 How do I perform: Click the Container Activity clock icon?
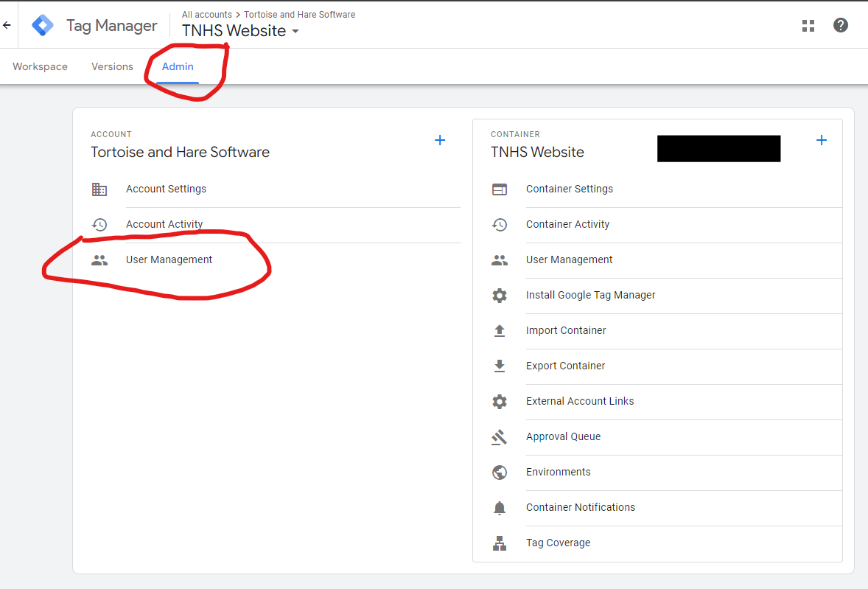tap(500, 224)
